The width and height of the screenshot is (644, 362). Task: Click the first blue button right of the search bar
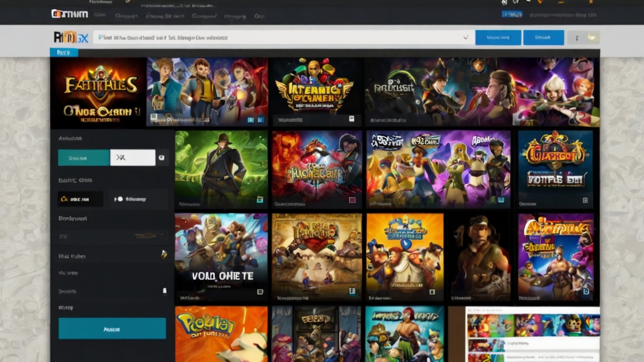click(x=498, y=38)
